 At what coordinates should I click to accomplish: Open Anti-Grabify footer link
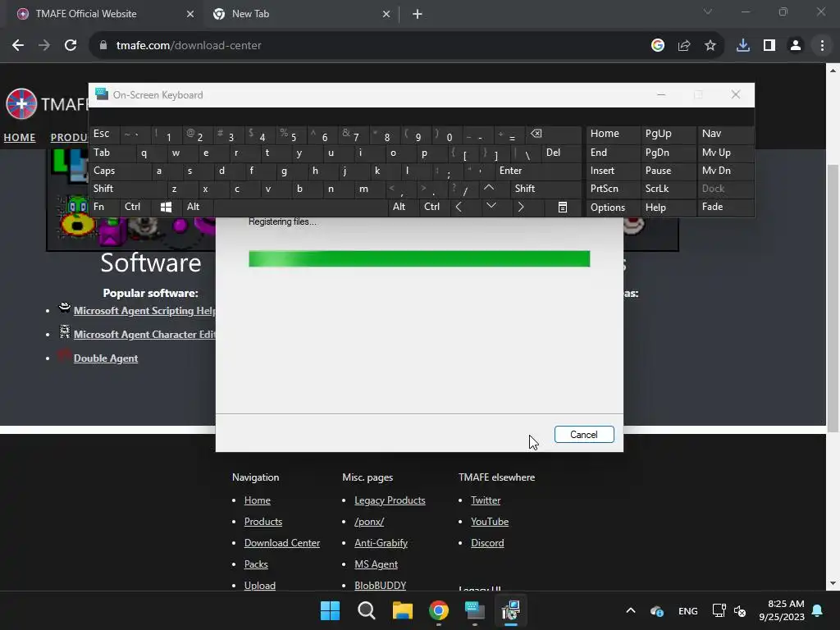coord(381,543)
